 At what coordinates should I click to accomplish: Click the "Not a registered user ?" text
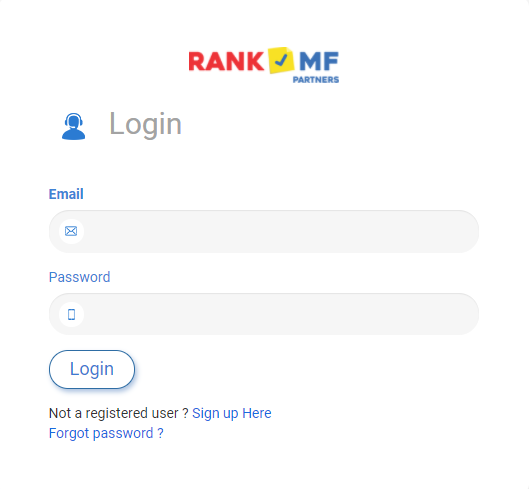pyautogui.click(x=118, y=413)
